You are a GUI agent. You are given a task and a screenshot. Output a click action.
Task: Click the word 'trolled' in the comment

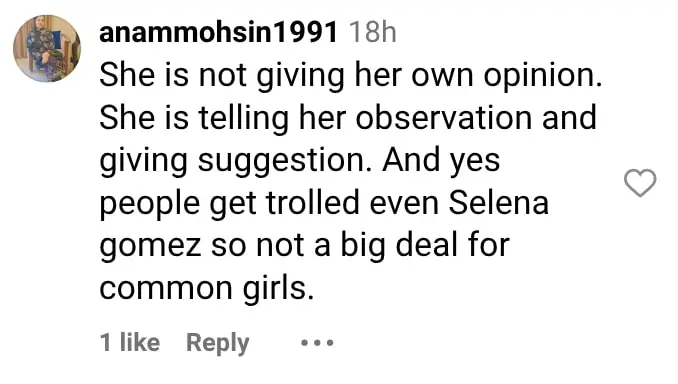click(x=313, y=202)
